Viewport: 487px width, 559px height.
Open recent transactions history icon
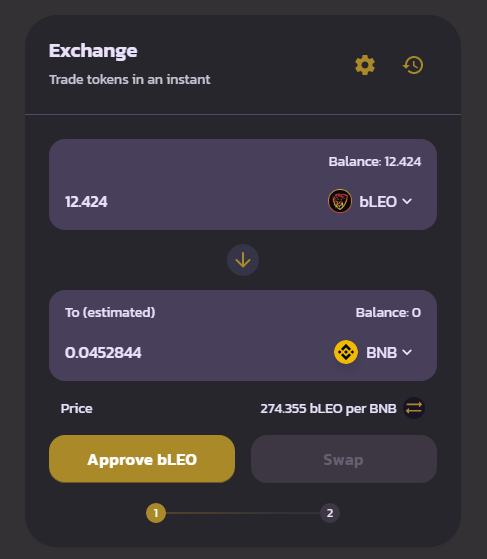(x=413, y=65)
